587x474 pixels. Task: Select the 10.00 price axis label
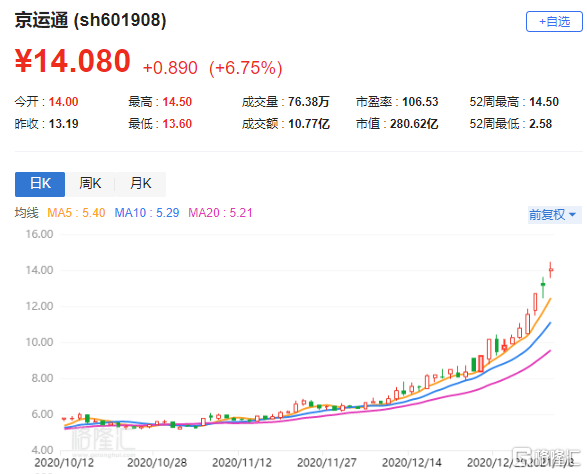(39, 342)
